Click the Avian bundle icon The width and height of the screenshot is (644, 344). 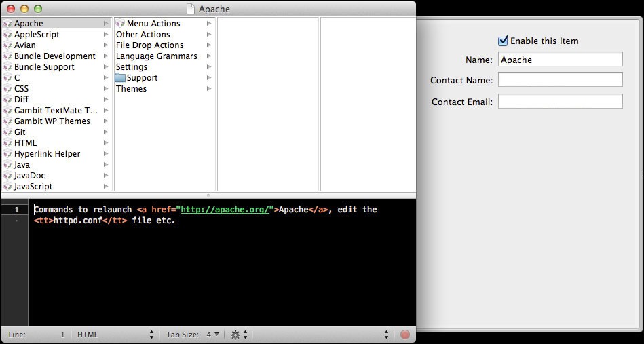click(7, 45)
